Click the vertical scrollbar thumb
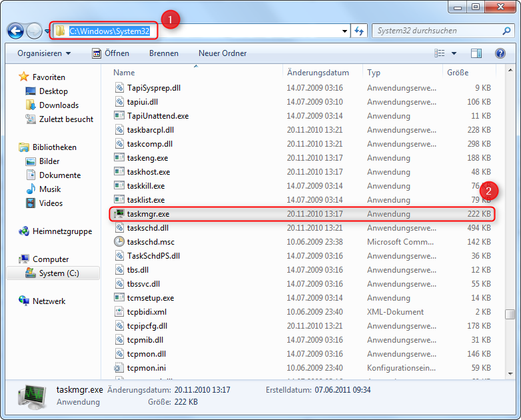This screenshot has width=521, height=420. 510,314
